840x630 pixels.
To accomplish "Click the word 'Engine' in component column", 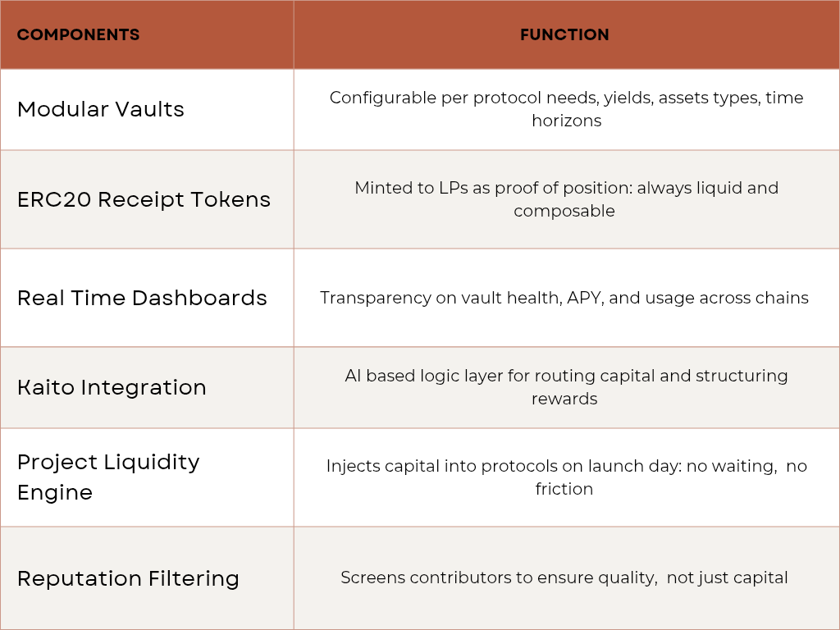I will (55, 492).
